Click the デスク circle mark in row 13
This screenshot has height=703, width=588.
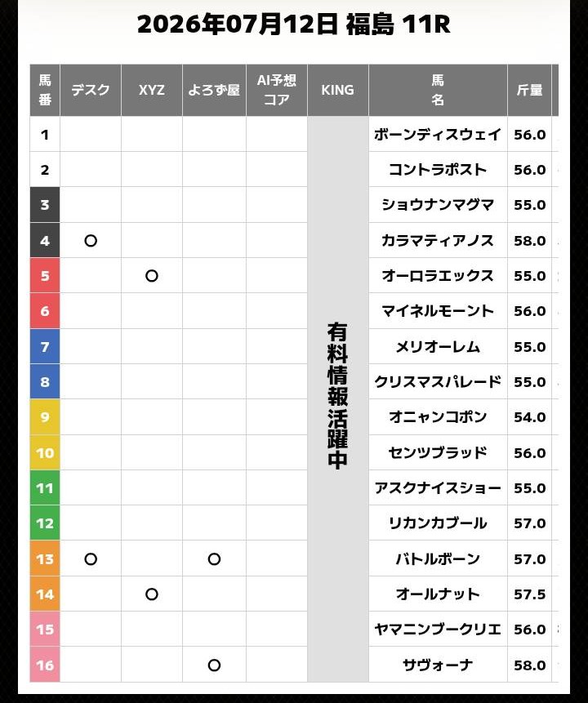(x=91, y=559)
